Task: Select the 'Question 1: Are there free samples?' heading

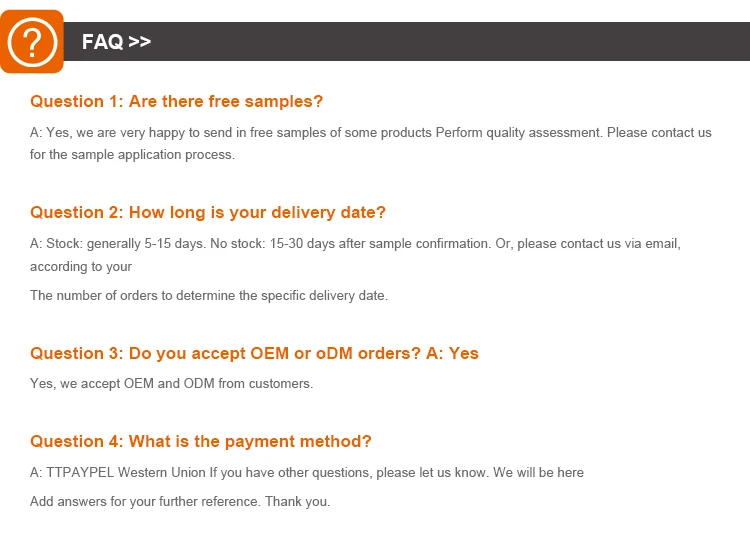Action: tap(176, 101)
